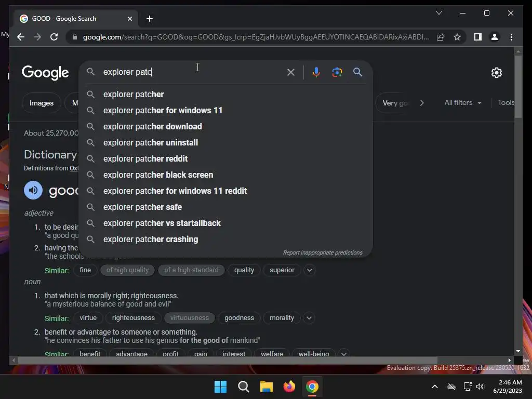Open File Explorer from taskbar
This screenshot has height=399, width=532.
point(267,387)
